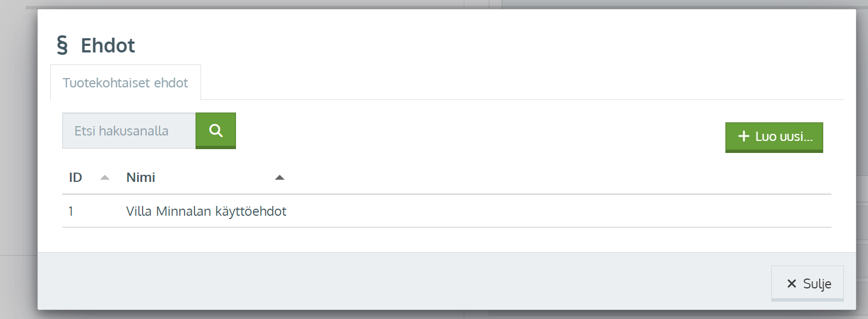Image resolution: width=868 pixels, height=319 pixels.
Task: Sort the table by the Nimi header
Action: click(140, 178)
